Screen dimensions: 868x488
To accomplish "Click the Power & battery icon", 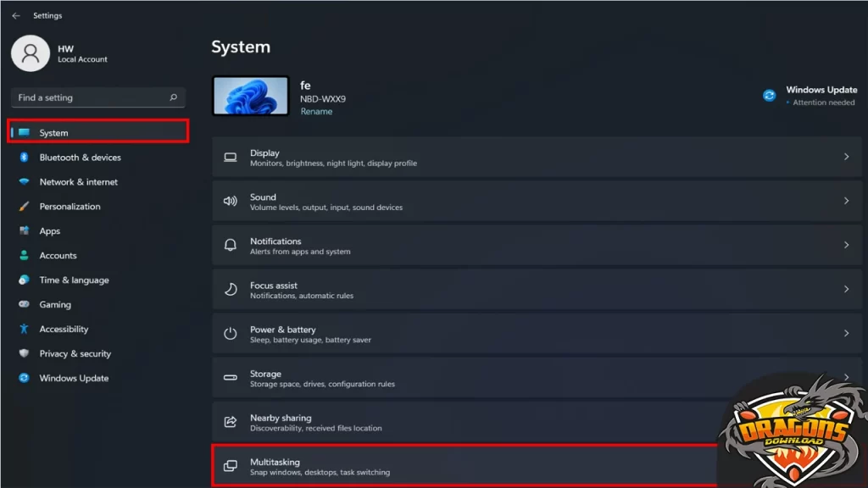I will (x=230, y=334).
